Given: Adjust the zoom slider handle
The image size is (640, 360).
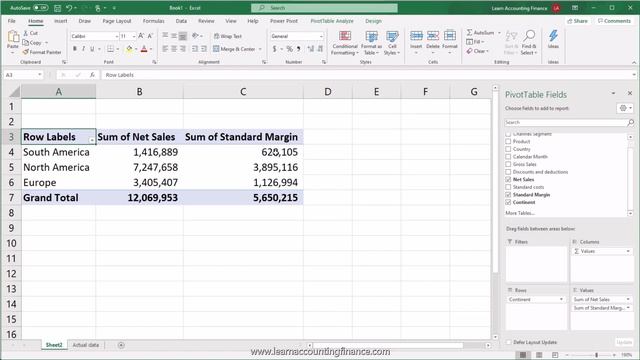Looking at the screenshot, I should pos(596,355).
